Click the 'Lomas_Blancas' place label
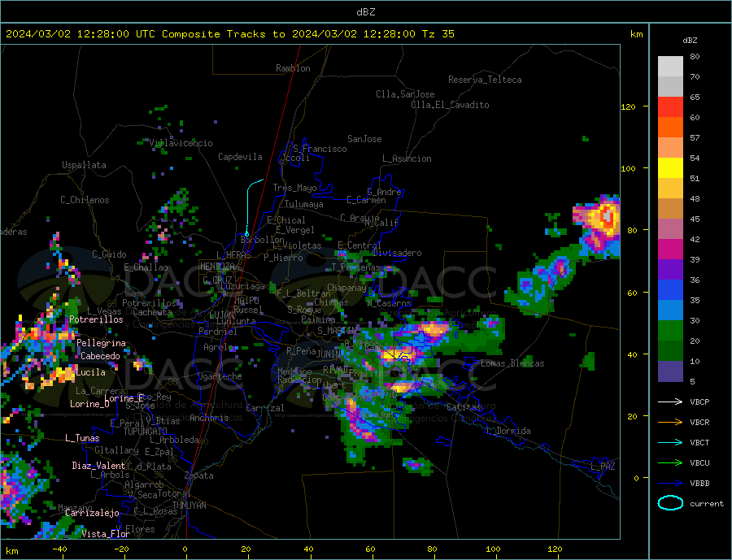Viewport: 732px width, 560px height. pyautogui.click(x=512, y=363)
